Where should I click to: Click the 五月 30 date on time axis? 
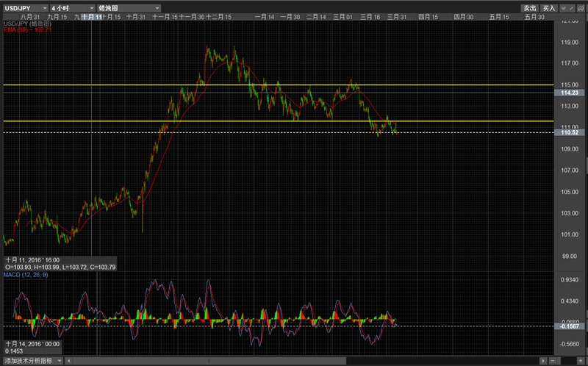point(534,17)
